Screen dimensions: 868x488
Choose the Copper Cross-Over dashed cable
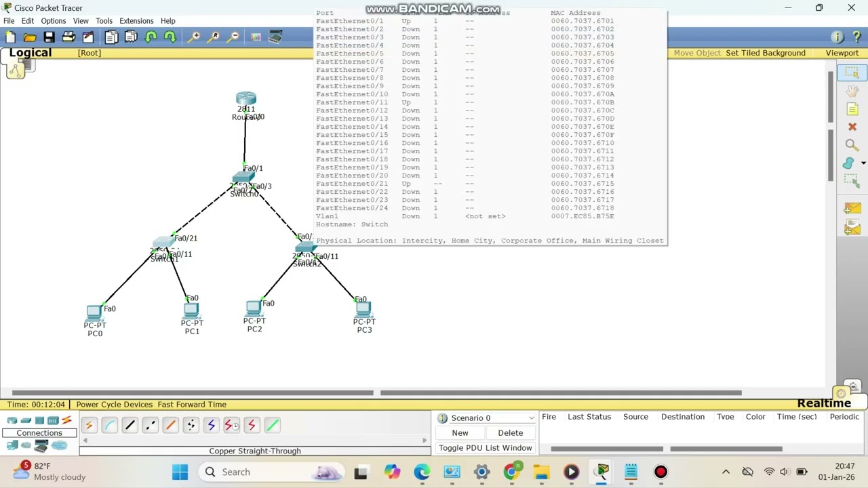[x=150, y=425]
